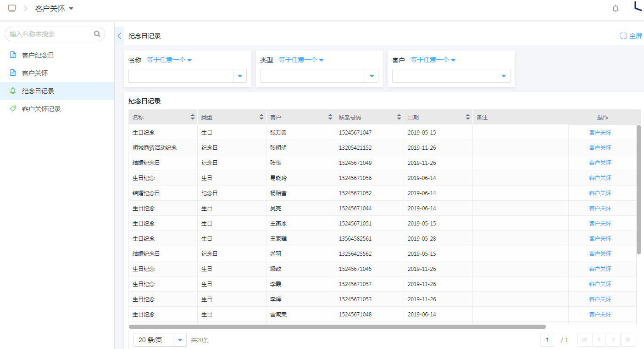This screenshot has width=644, height=349.
Task: Click customer name 王燕冰
Action: coord(278,224)
